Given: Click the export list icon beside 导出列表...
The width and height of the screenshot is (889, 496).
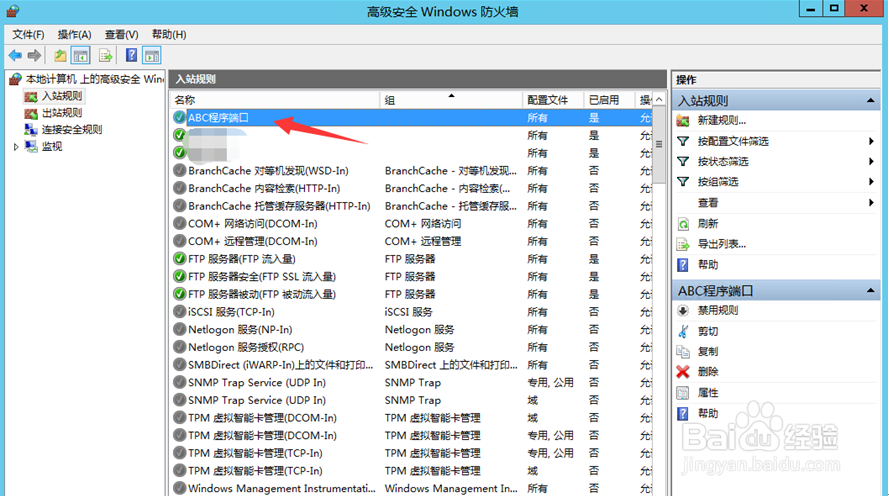Looking at the screenshot, I should pos(683,244).
